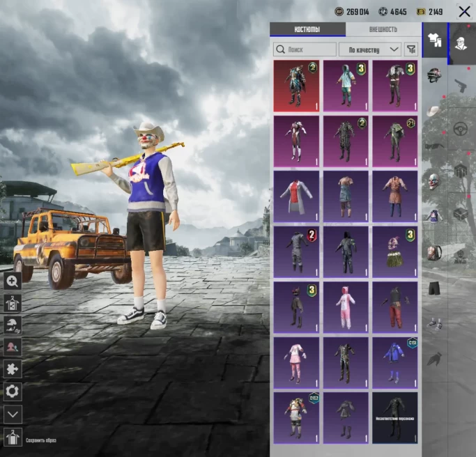Select the clown mask slot icon
This screenshot has height=457, width=476.
433,181
